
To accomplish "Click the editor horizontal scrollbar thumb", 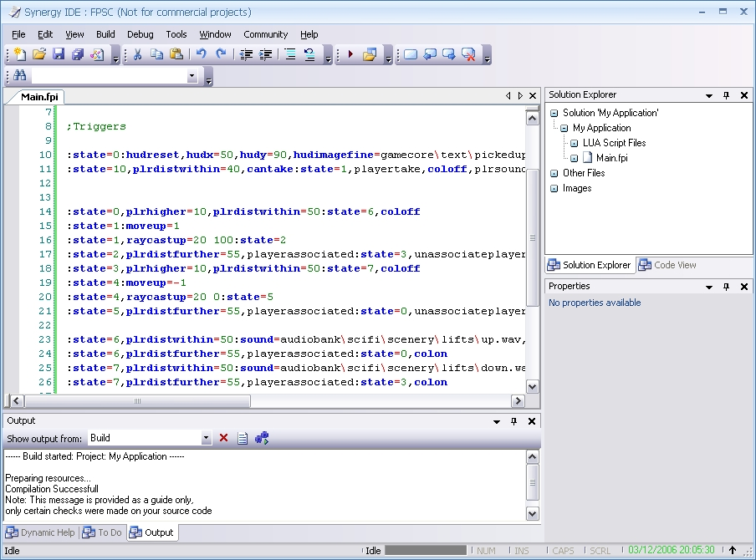I will 137,401.
